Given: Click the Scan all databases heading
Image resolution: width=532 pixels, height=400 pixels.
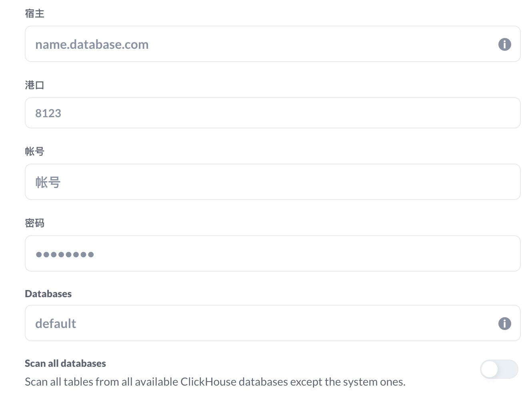Looking at the screenshot, I should tap(65, 363).
